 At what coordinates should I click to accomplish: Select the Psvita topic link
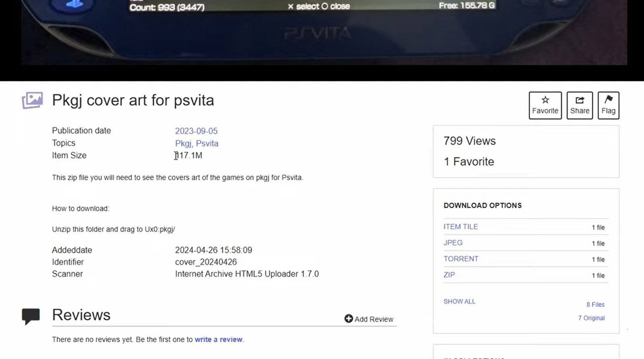pyautogui.click(x=207, y=144)
